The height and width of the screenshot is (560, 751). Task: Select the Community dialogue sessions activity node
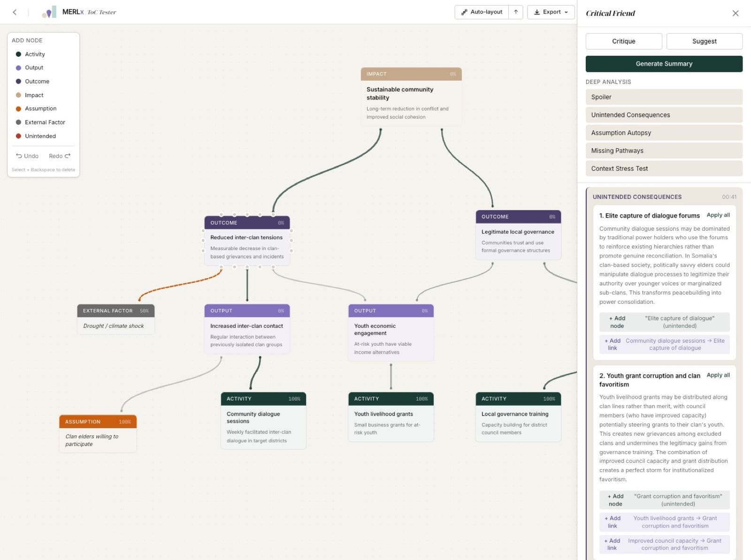pos(263,421)
